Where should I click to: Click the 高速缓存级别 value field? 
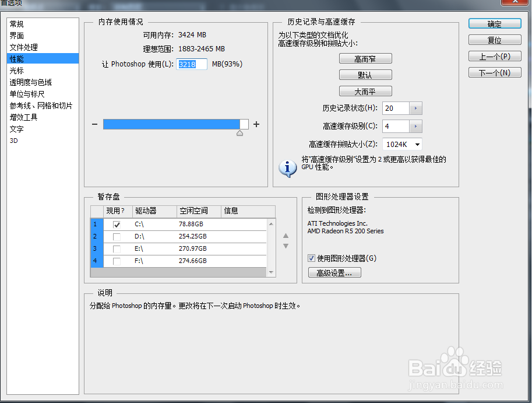pyautogui.click(x=396, y=127)
